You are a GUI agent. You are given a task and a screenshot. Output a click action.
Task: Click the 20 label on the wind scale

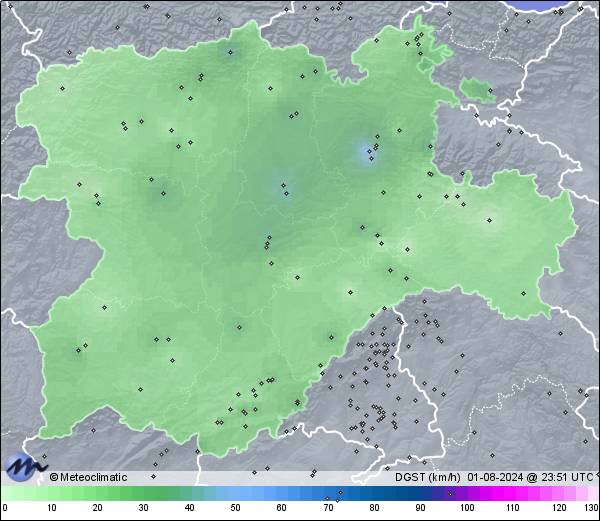[98, 508]
